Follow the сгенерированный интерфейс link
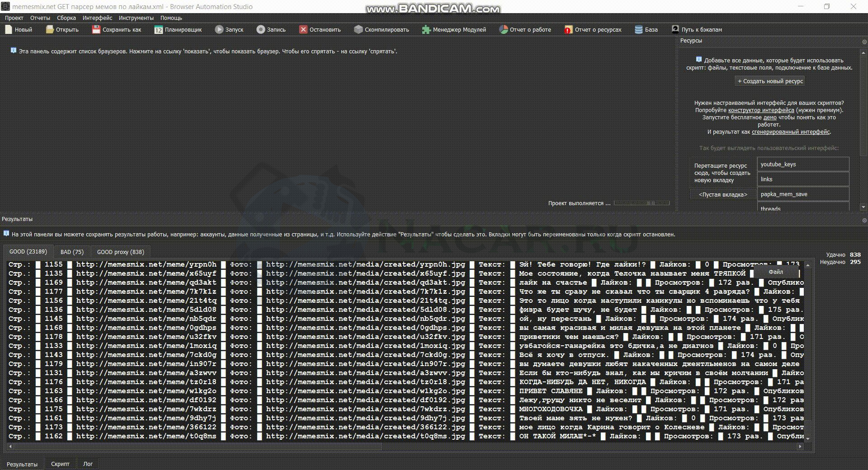 tap(791, 132)
